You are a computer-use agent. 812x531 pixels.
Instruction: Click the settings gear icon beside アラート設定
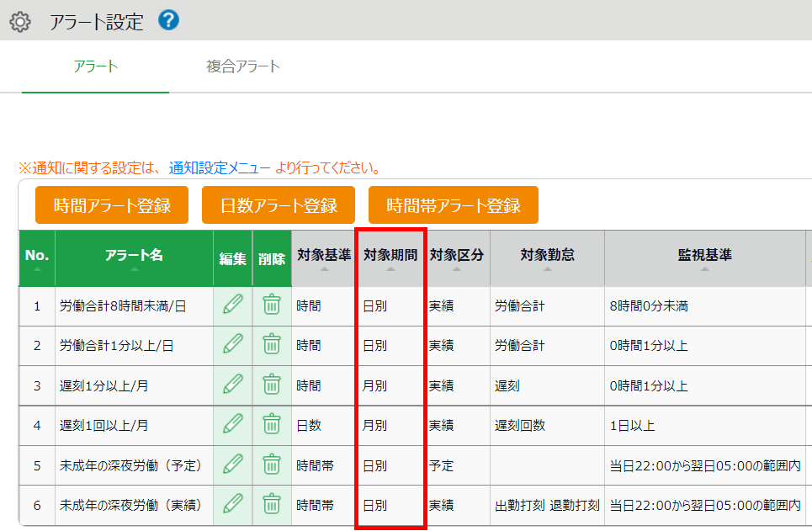(x=20, y=22)
